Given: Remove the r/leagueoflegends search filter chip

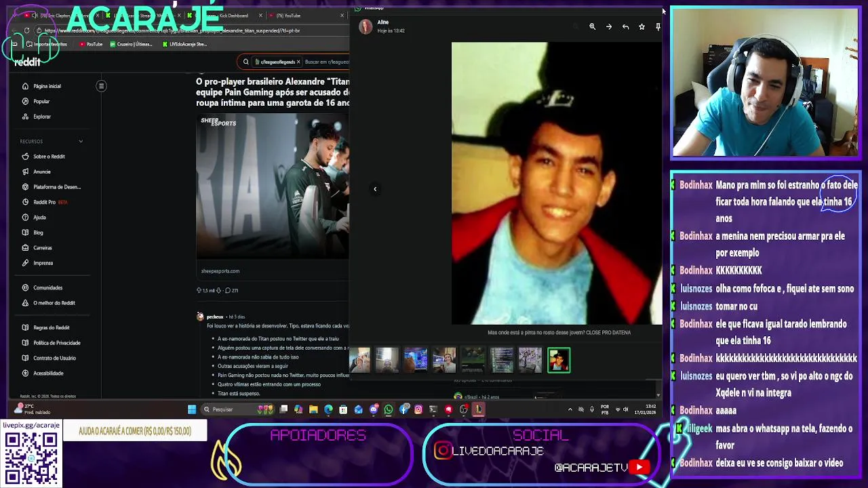Looking at the screenshot, I should point(298,62).
